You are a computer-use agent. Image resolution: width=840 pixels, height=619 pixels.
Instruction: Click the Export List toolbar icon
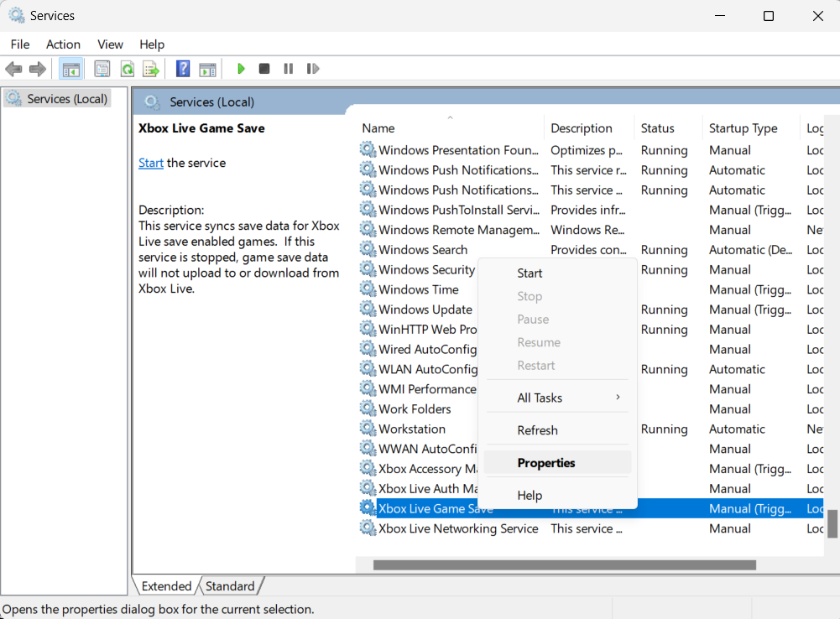pyautogui.click(x=151, y=69)
